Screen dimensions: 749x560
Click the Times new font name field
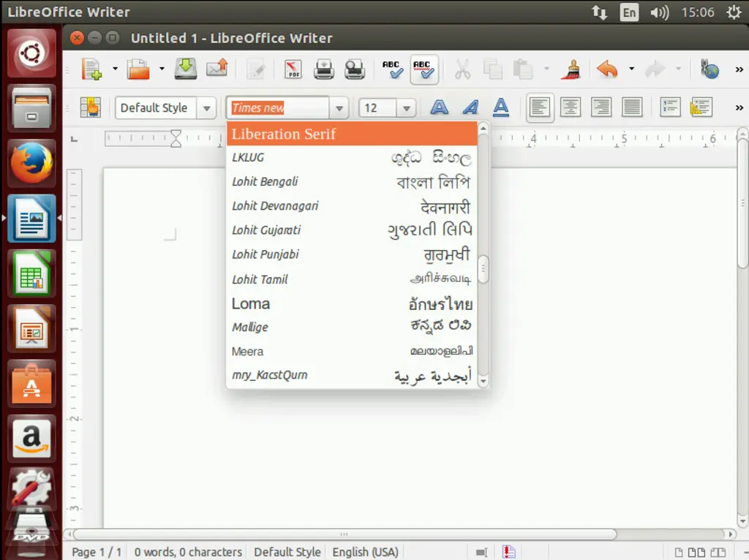[278, 108]
